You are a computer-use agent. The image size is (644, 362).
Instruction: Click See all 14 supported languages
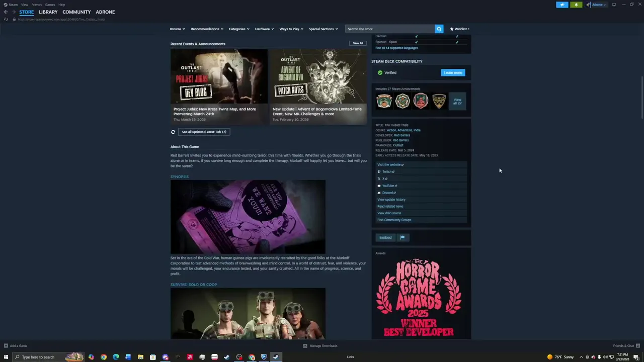pyautogui.click(x=396, y=48)
